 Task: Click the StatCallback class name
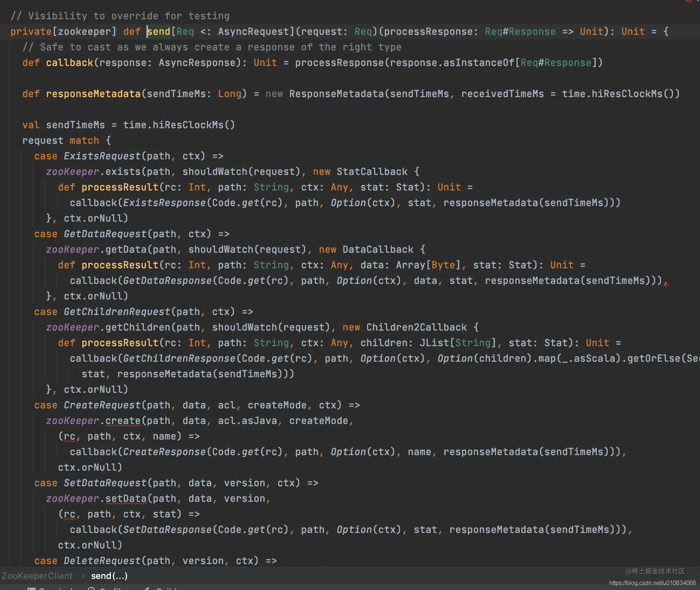point(372,172)
